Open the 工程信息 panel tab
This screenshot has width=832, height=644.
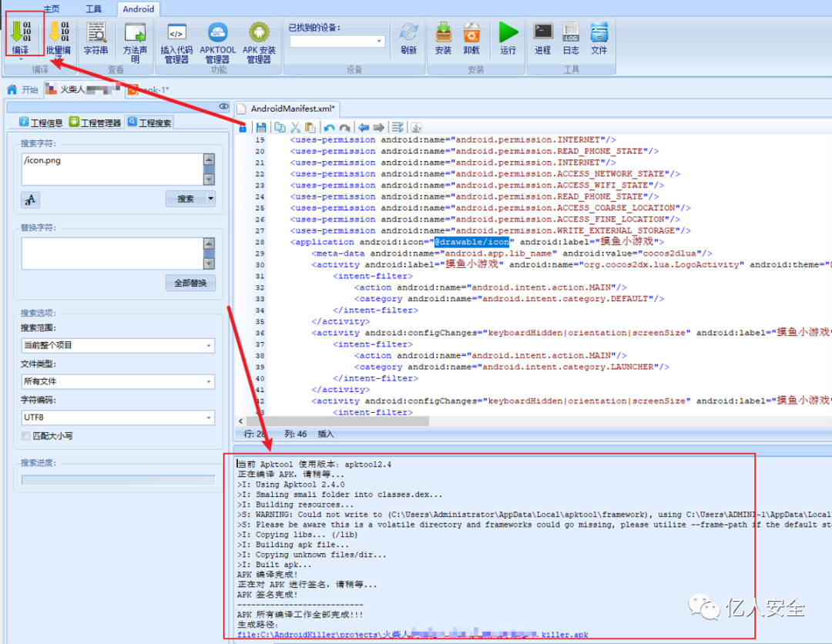click(x=41, y=122)
